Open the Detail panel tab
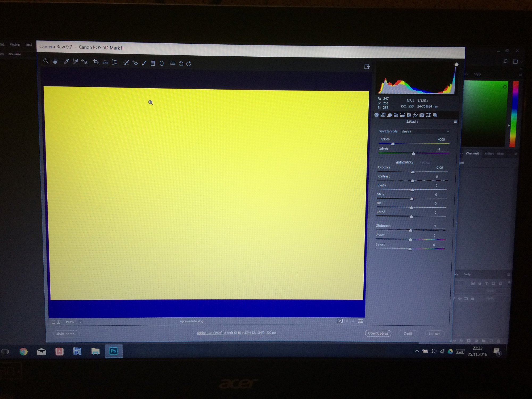The width and height of the screenshot is (532, 399). [x=389, y=115]
